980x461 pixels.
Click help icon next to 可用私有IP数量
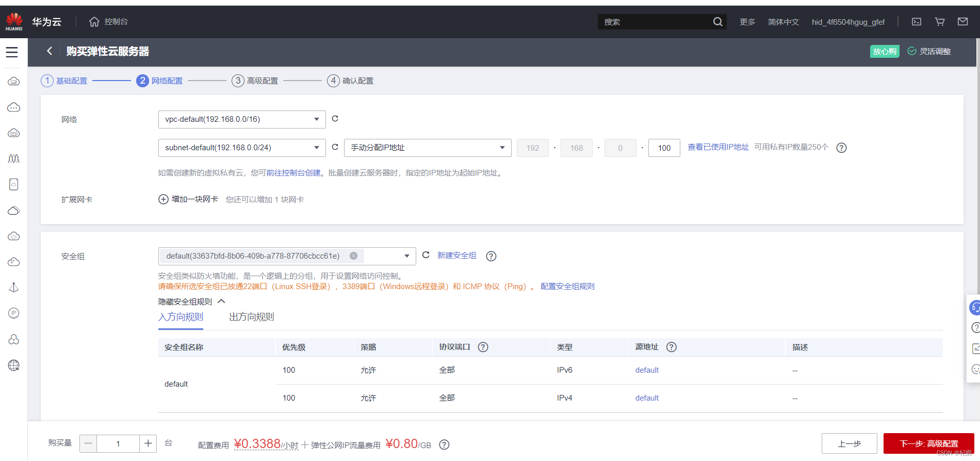[x=841, y=148]
